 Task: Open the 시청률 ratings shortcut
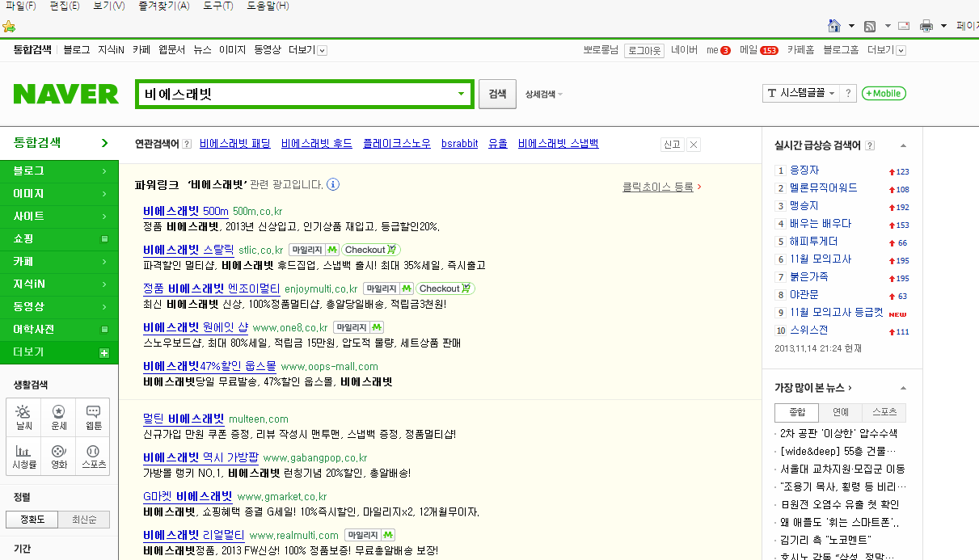click(23, 456)
